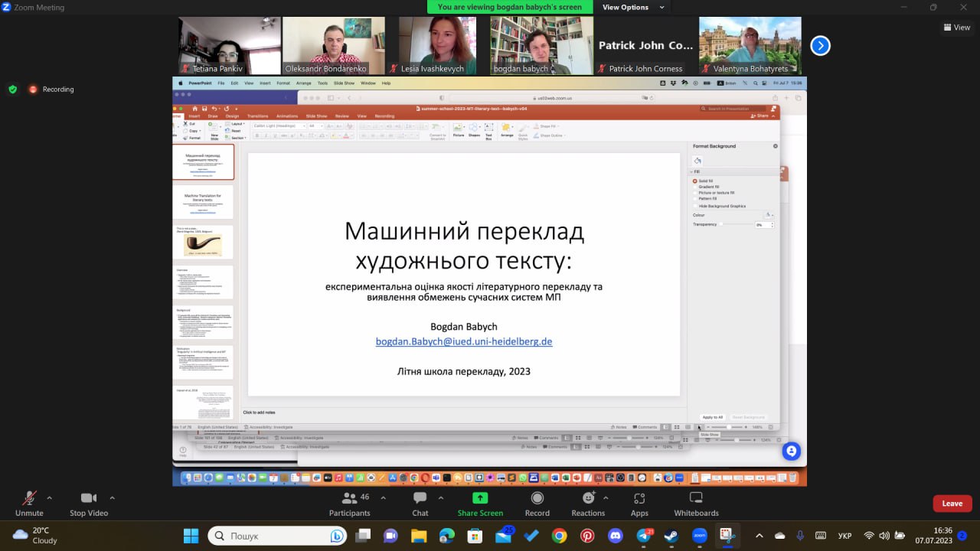Click the bogdan.Babych email link on slide
The height and width of the screenshot is (551, 980).
pos(463,342)
